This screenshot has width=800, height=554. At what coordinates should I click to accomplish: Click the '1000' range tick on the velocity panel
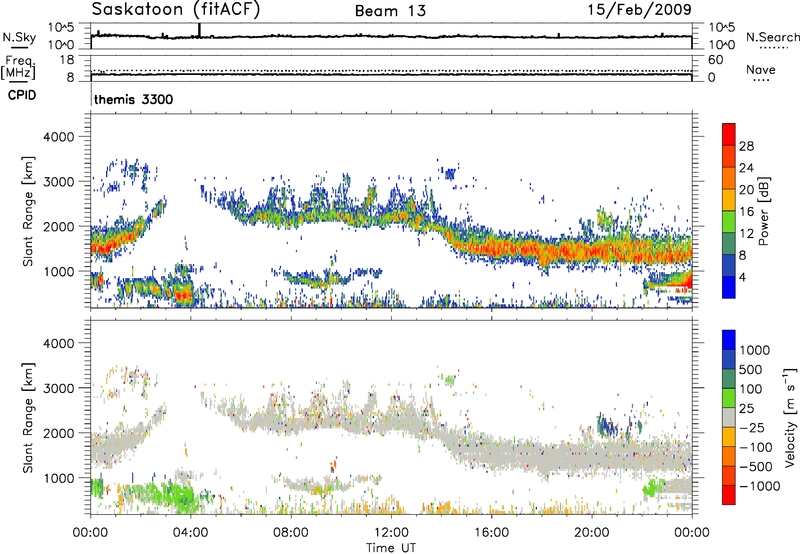(x=58, y=478)
